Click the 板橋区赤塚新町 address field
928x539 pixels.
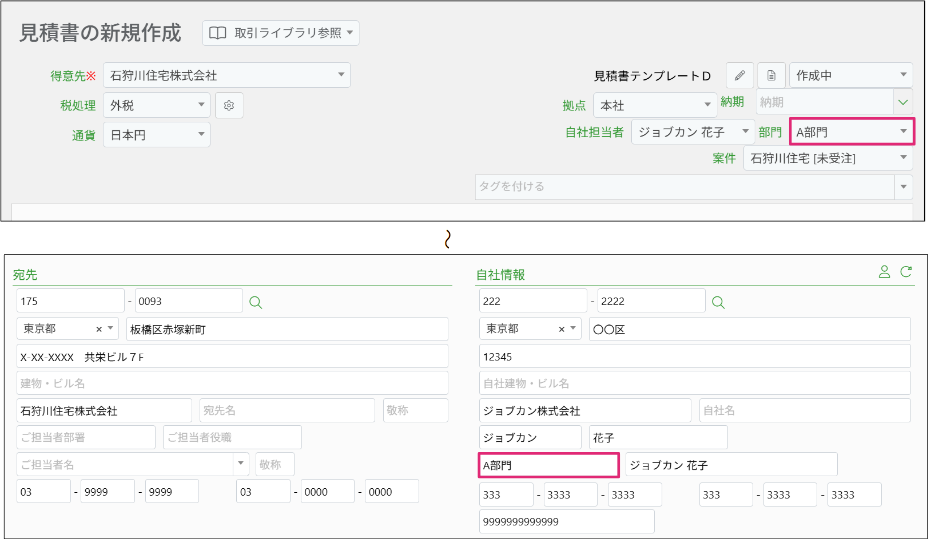[x=287, y=329]
